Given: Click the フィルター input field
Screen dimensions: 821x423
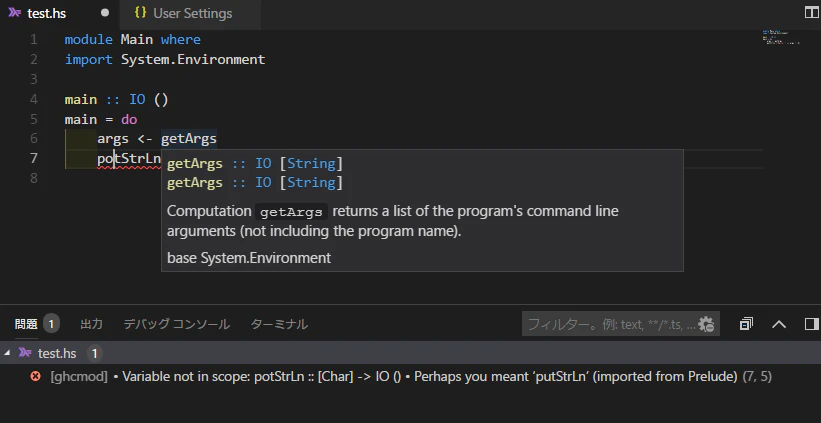Looking at the screenshot, I should tap(613, 324).
